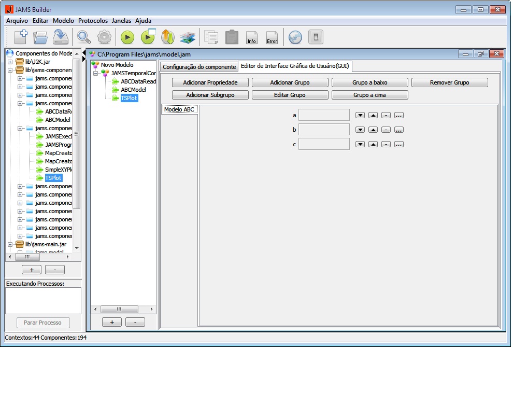
Task: Open the Protocolos menu
Action: [93, 21]
